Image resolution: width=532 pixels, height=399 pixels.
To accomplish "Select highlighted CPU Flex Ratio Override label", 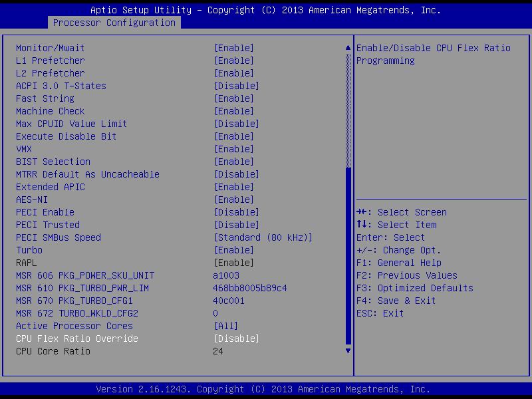I will tap(77, 338).
